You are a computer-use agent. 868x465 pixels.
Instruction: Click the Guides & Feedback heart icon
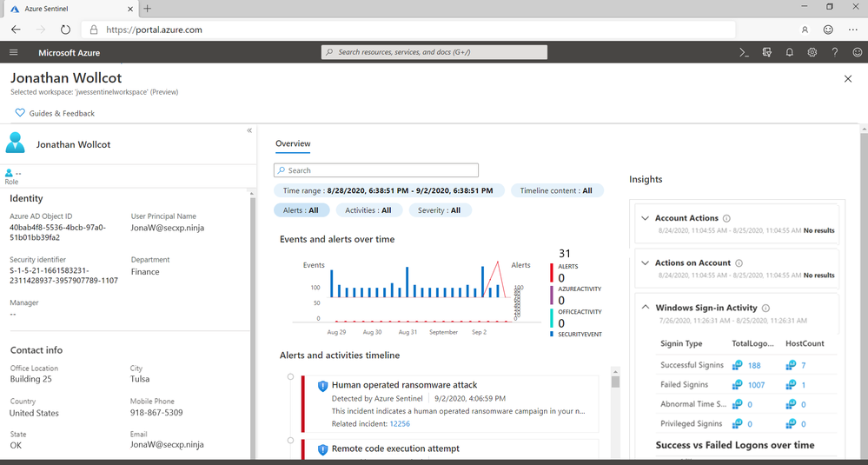(20, 113)
